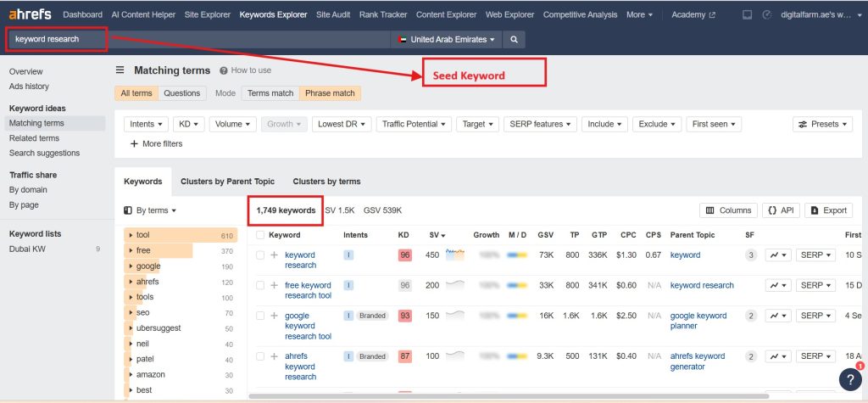Open the help chat bubble
868x403 pixels.
pyautogui.click(x=850, y=379)
